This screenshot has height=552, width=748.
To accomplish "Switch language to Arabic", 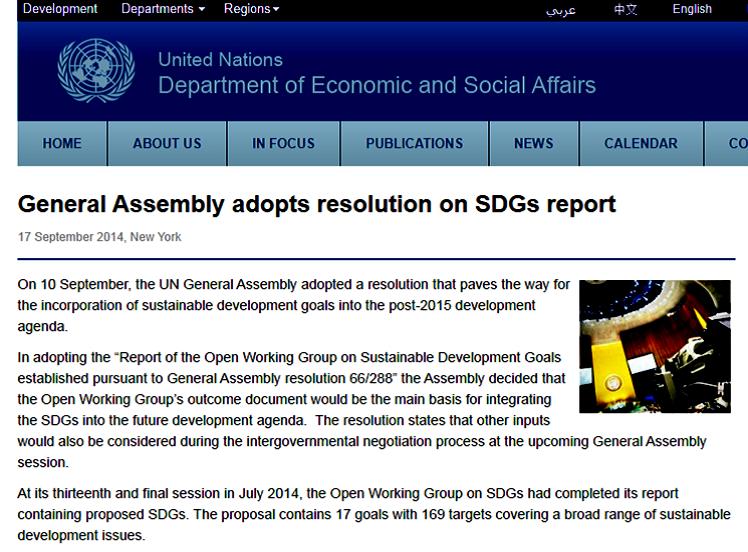I will coord(561,10).
